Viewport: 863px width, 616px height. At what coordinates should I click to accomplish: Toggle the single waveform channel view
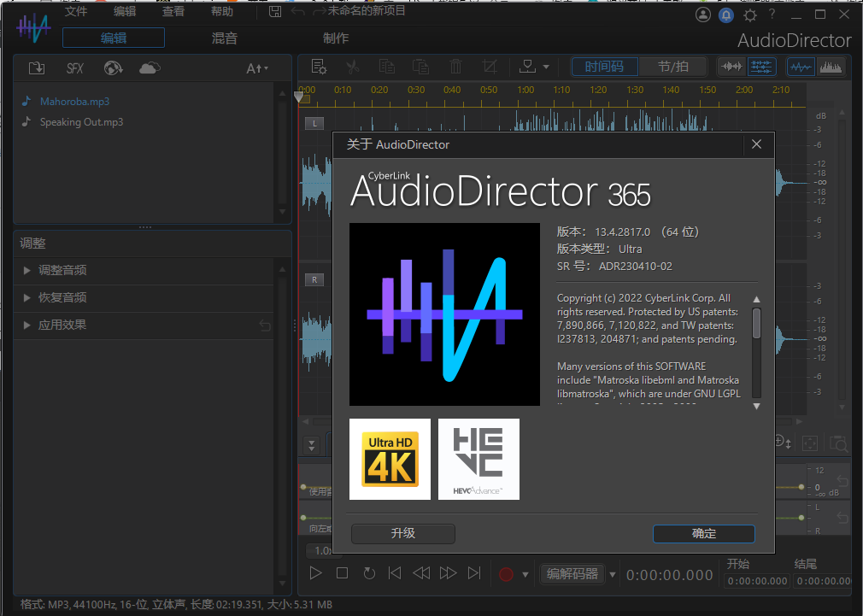click(732, 67)
